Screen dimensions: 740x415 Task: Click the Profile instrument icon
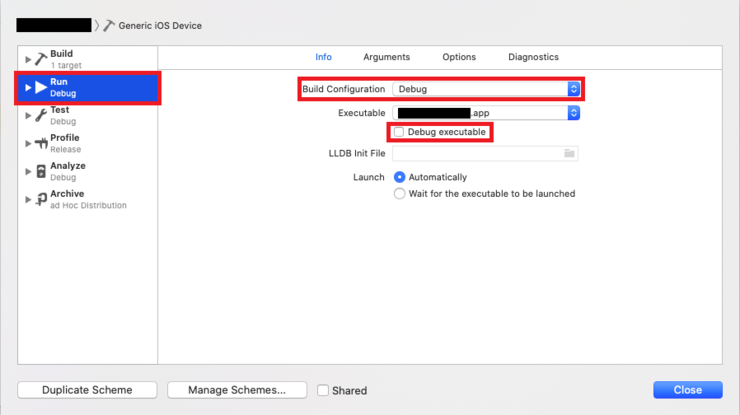pyautogui.click(x=41, y=143)
